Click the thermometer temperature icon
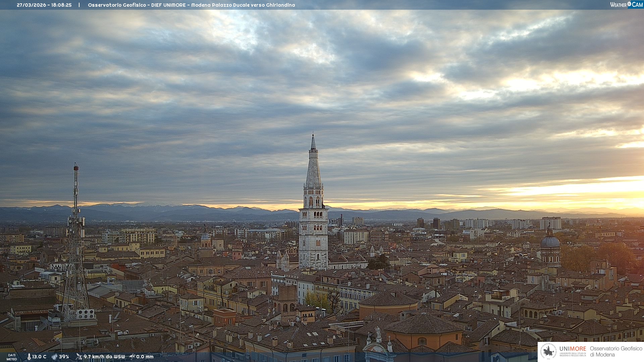The height and width of the screenshot is (362, 644). 29,357
